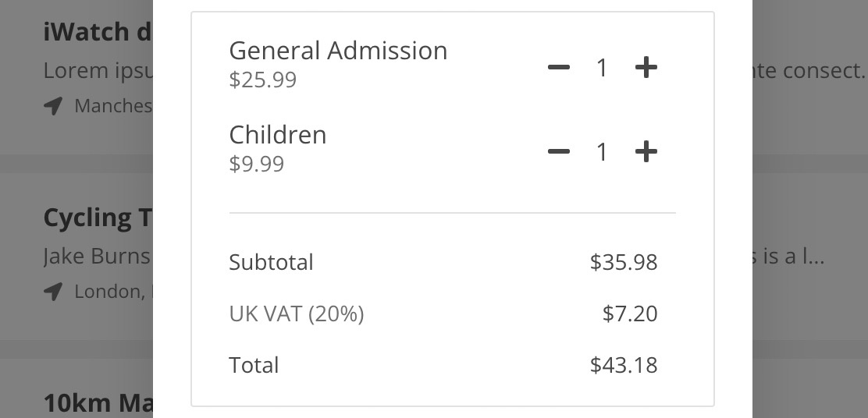Screen dimensions: 868x418
Task: Click the General Admission ticket label
Action: (338, 51)
